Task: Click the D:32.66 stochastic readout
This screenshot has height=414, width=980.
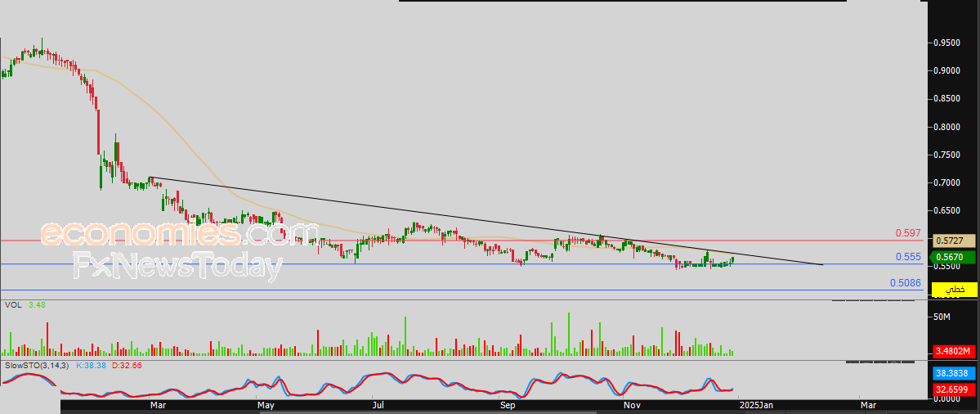Action: click(127, 364)
